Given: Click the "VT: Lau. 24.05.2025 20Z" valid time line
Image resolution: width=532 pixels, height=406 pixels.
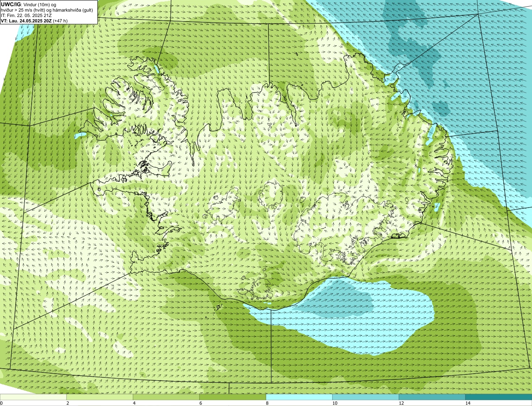Looking at the screenshot, I should click(34, 20).
